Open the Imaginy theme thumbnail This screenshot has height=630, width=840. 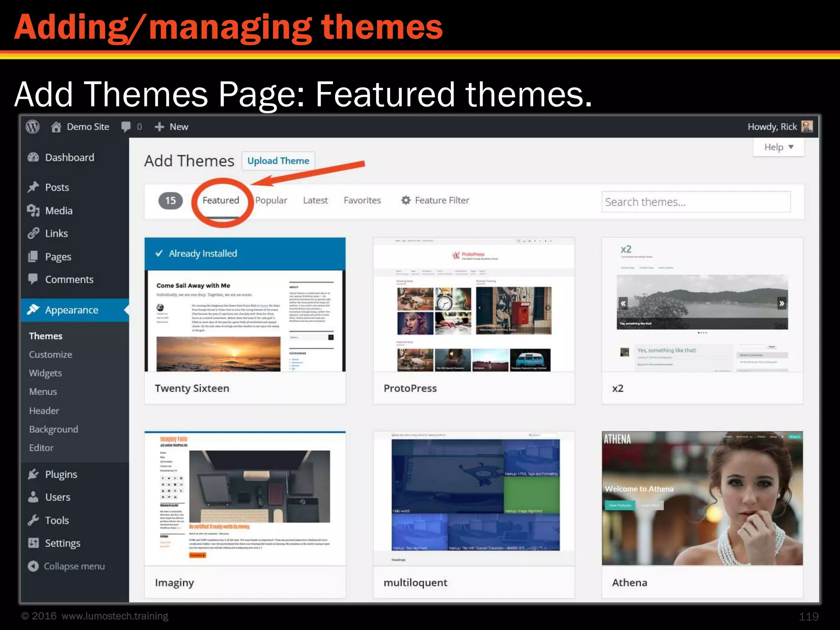tap(245, 498)
